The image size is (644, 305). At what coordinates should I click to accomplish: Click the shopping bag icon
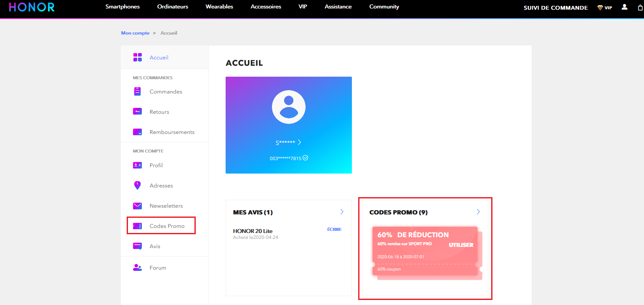(x=640, y=7)
